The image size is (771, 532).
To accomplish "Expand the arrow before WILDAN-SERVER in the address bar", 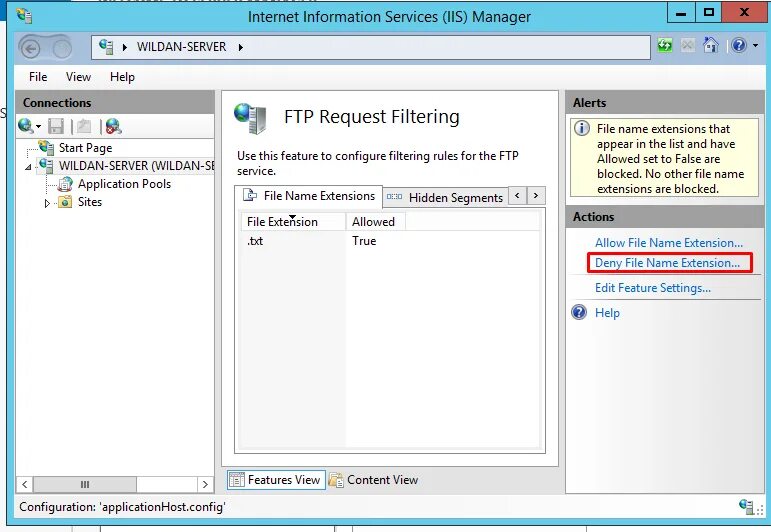I will 125,47.
